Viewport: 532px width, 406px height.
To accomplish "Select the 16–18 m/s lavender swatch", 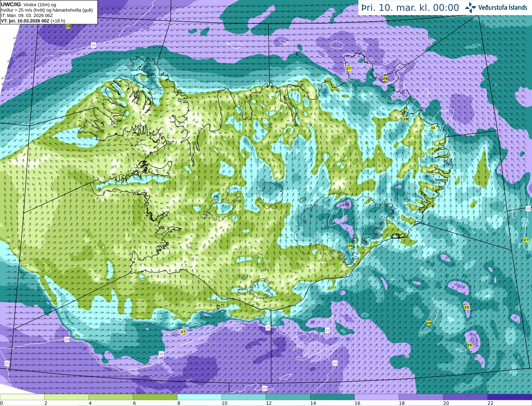I will click(377, 397).
